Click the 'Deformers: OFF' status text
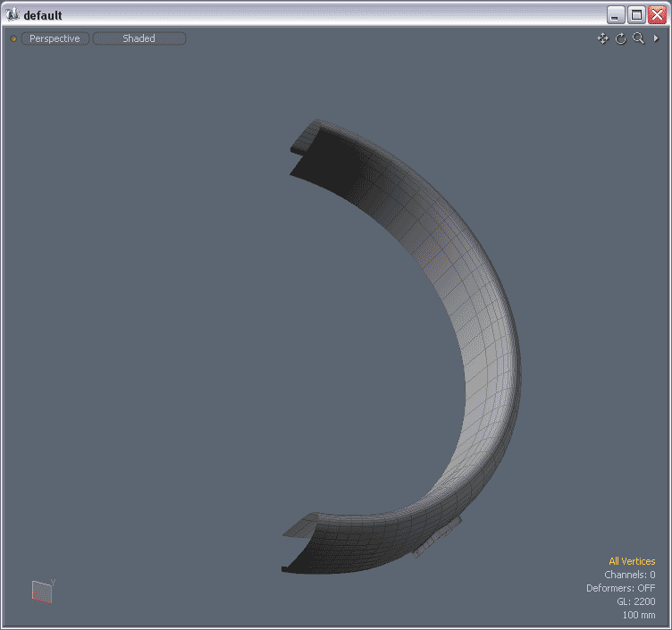The height and width of the screenshot is (630, 672). [x=620, y=588]
